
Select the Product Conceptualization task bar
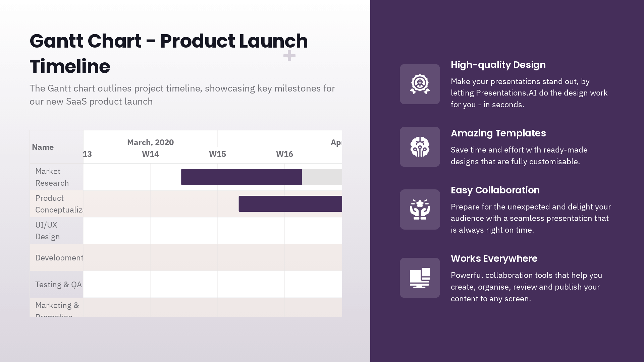pyautogui.click(x=290, y=204)
